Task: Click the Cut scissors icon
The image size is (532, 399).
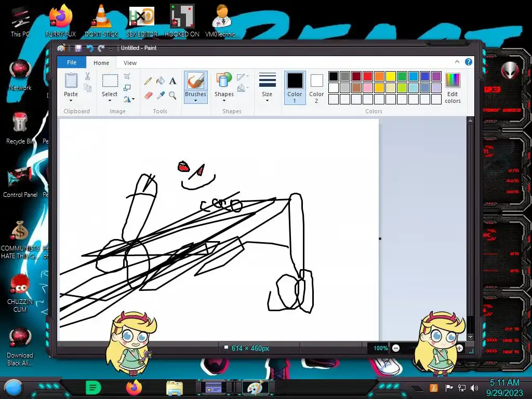Action: pos(87,76)
